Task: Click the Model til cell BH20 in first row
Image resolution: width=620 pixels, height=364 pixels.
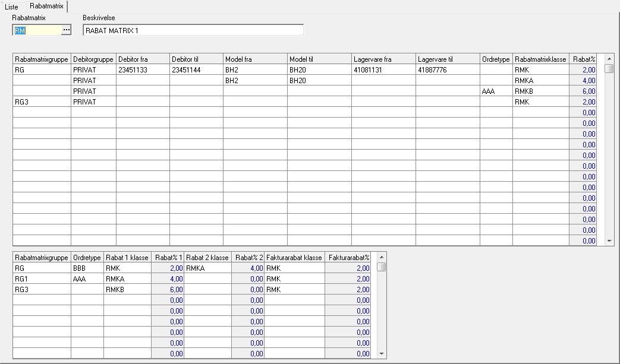Action: (319, 70)
